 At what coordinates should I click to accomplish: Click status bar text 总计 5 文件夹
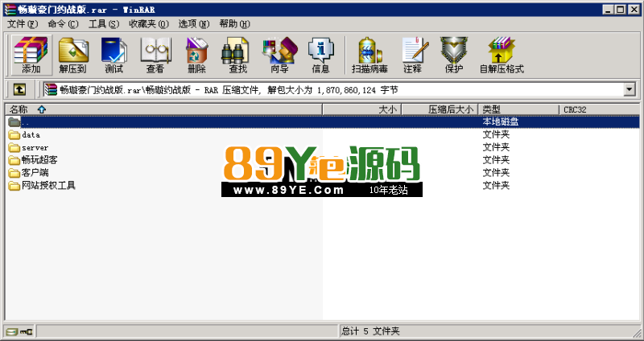[370, 331]
